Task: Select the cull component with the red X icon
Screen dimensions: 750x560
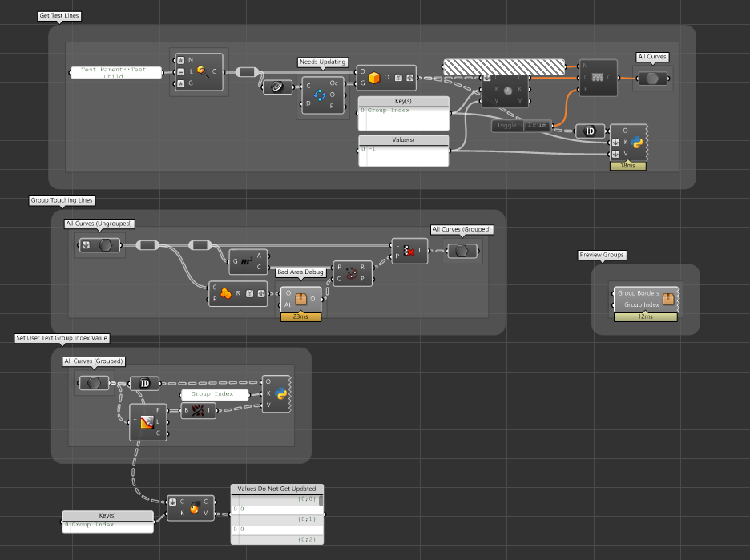Action: (409, 251)
